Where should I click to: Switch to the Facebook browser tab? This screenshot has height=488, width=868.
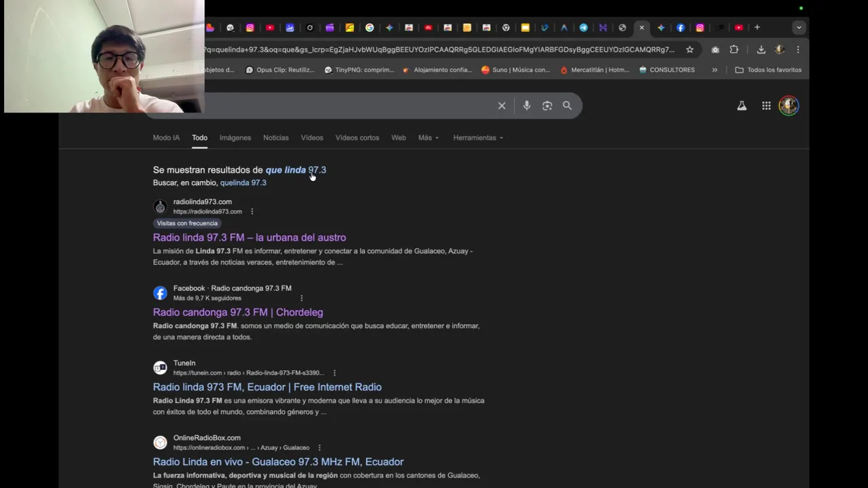[680, 28]
